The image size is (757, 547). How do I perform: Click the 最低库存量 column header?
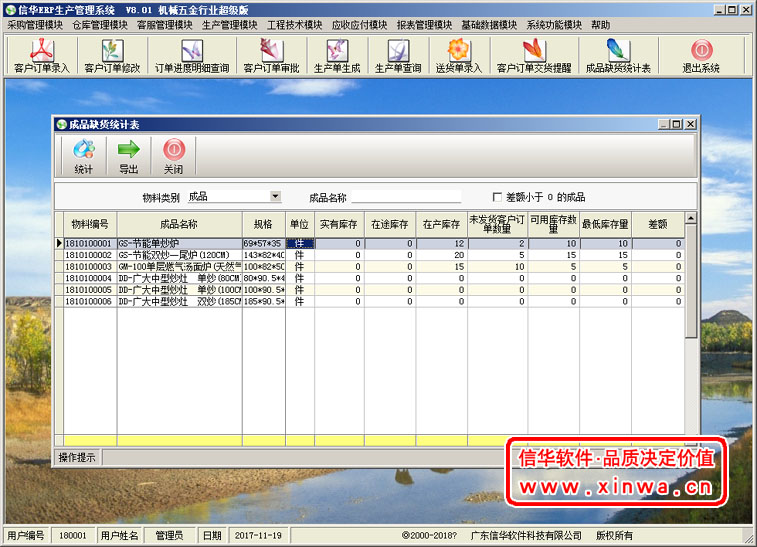pyautogui.click(x=605, y=225)
